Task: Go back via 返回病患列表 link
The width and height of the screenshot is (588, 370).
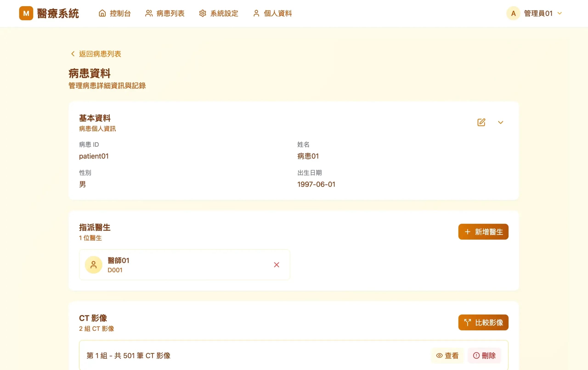Action: (x=95, y=54)
